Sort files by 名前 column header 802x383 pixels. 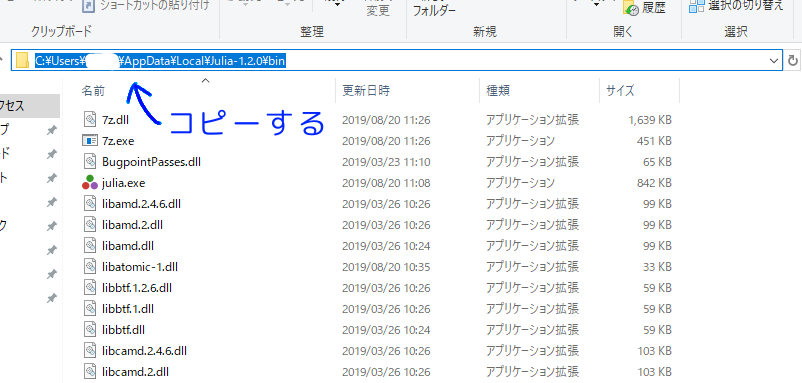pyautogui.click(x=93, y=91)
